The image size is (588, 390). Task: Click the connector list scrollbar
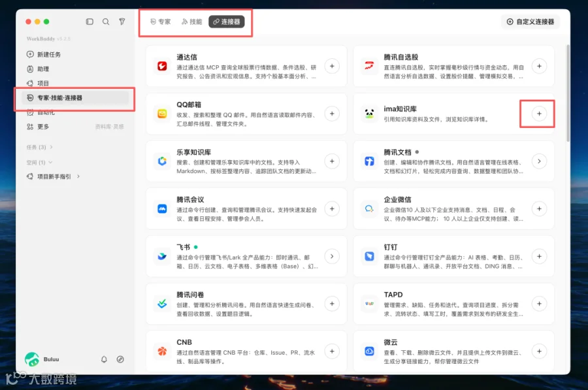pos(568,93)
